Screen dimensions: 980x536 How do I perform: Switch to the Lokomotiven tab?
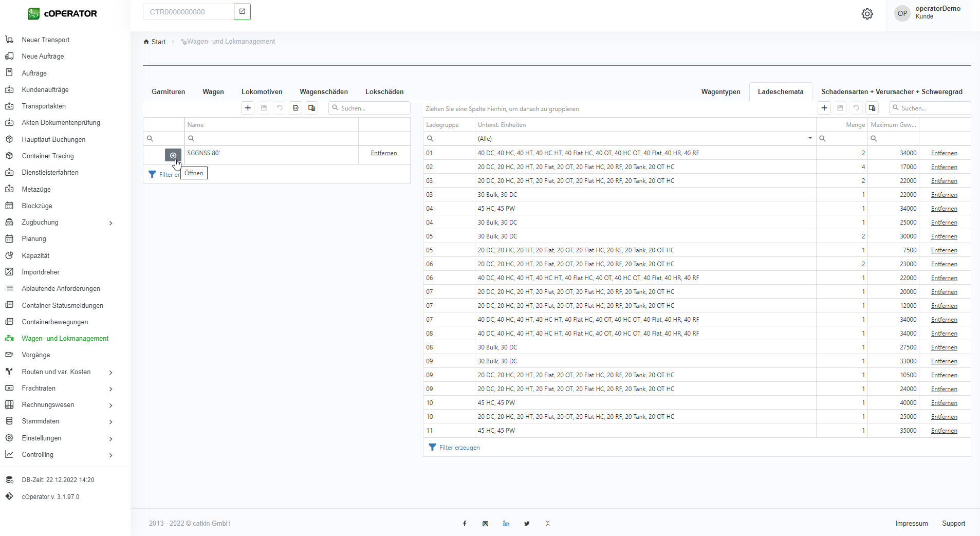[262, 91]
